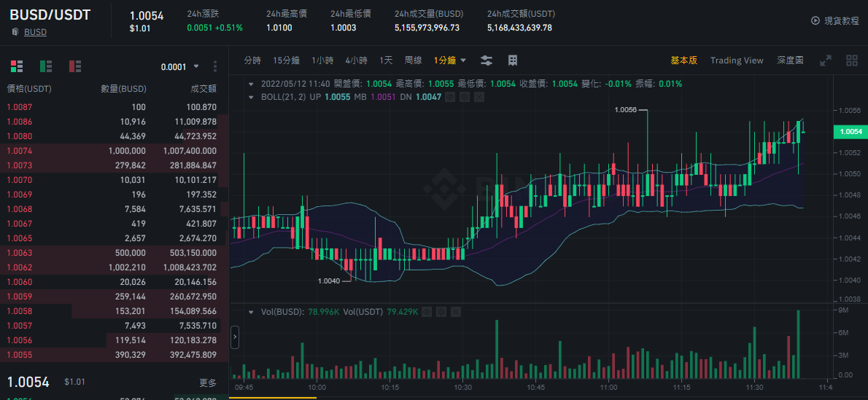Open the 0.0001 price precision dropdown
Image resolution: width=868 pixels, height=400 pixels.
(x=180, y=66)
